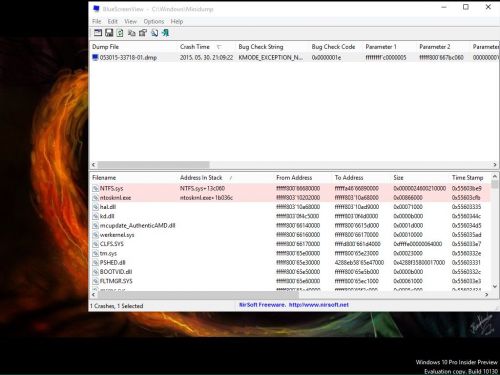Click the horizontal scrollbar thumb under the crash list
The height and width of the screenshot is (375, 500).
[153, 165]
